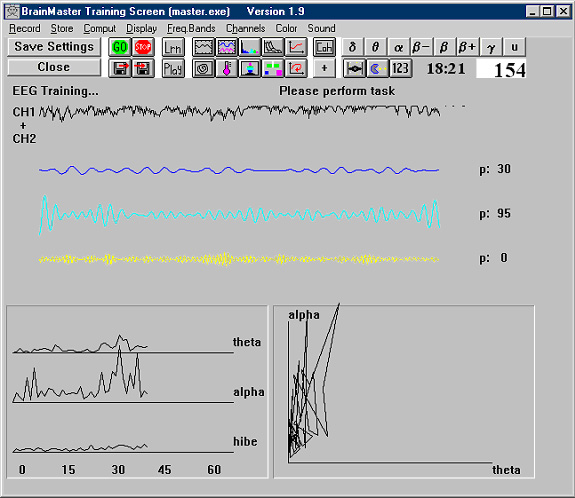The height and width of the screenshot is (498, 575).
Task: Click the Close button below Save Settings
Action: [54, 67]
